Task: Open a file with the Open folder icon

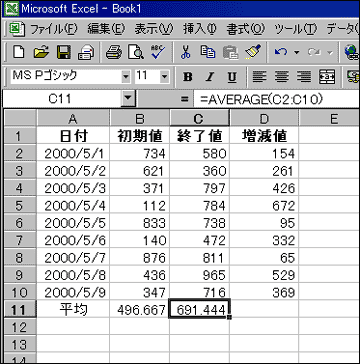Action: pyautogui.click(x=42, y=52)
